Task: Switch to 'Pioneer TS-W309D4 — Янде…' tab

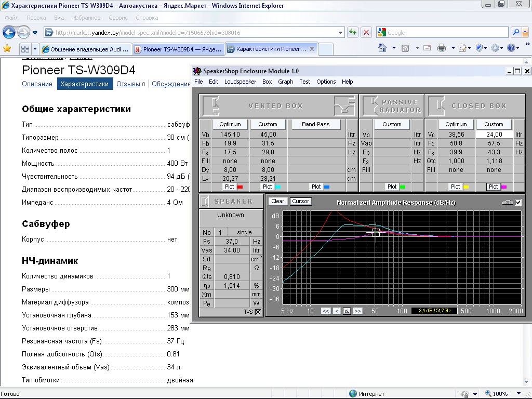Action: [x=179, y=49]
